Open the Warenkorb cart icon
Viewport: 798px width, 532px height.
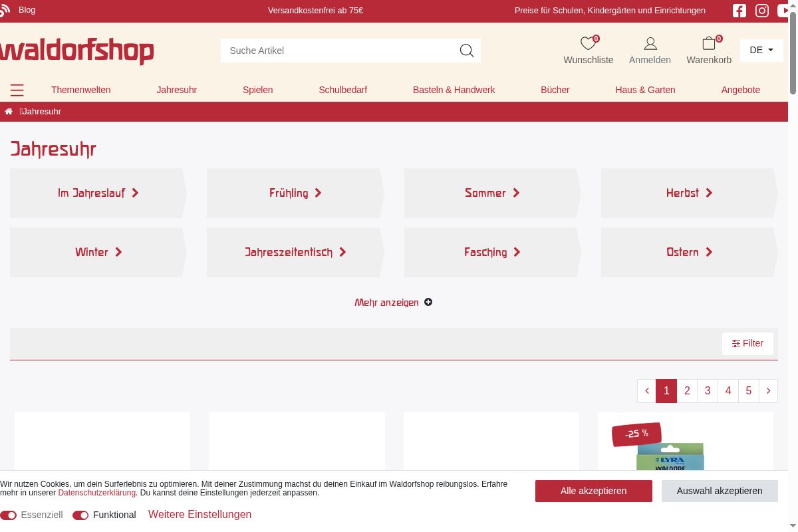709,44
